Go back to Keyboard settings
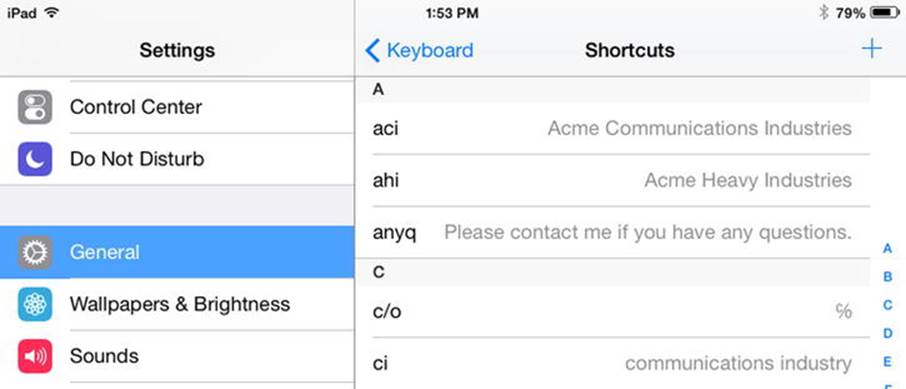The height and width of the screenshot is (389, 906). (x=419, y=50)
